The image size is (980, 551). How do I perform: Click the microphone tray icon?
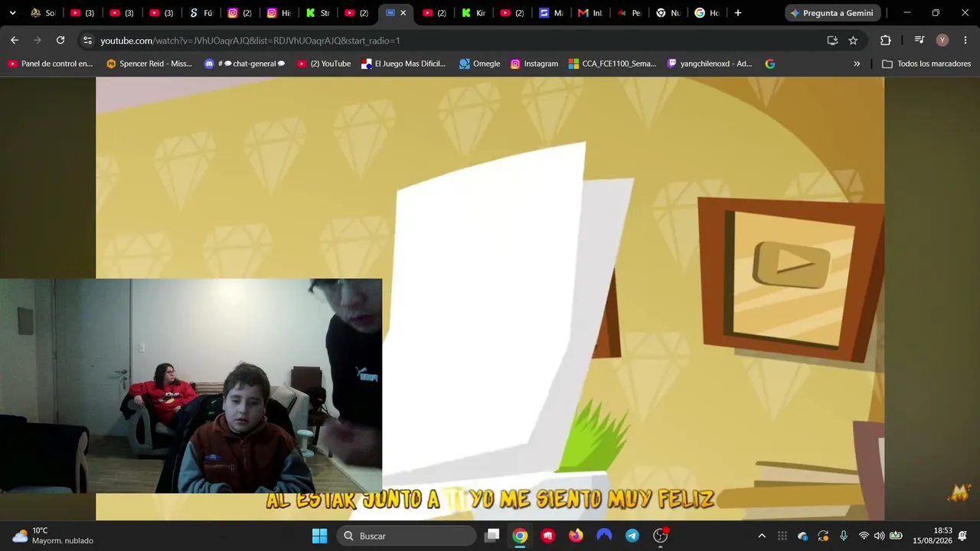[843, 536]
